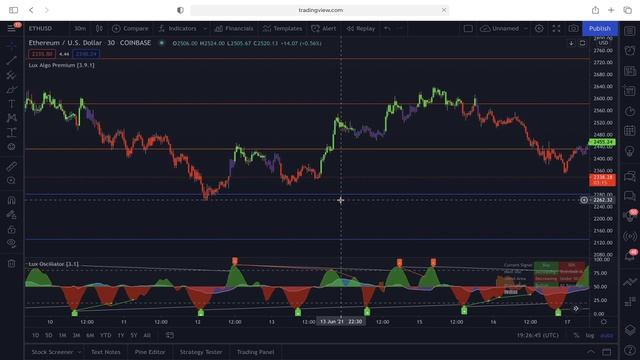Select the All date range
This screenshot has height=360, width=640.
tap(147, 335)
